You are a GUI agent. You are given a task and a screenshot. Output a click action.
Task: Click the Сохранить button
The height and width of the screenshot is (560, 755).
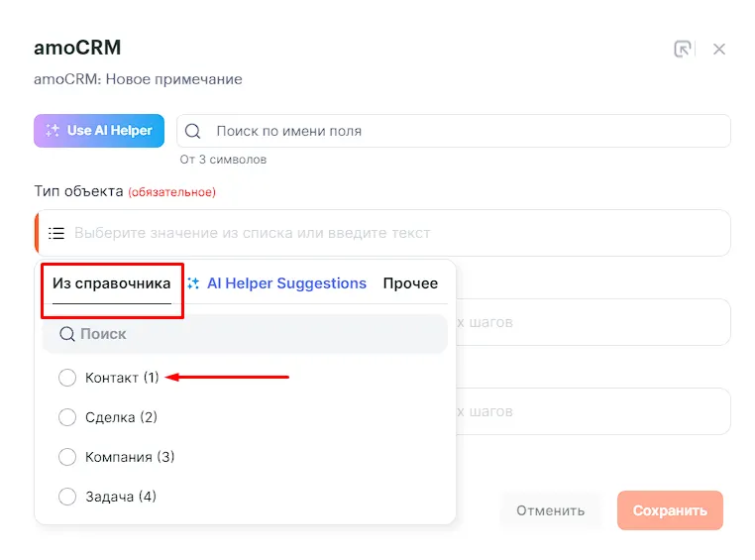tap(670, 510)
